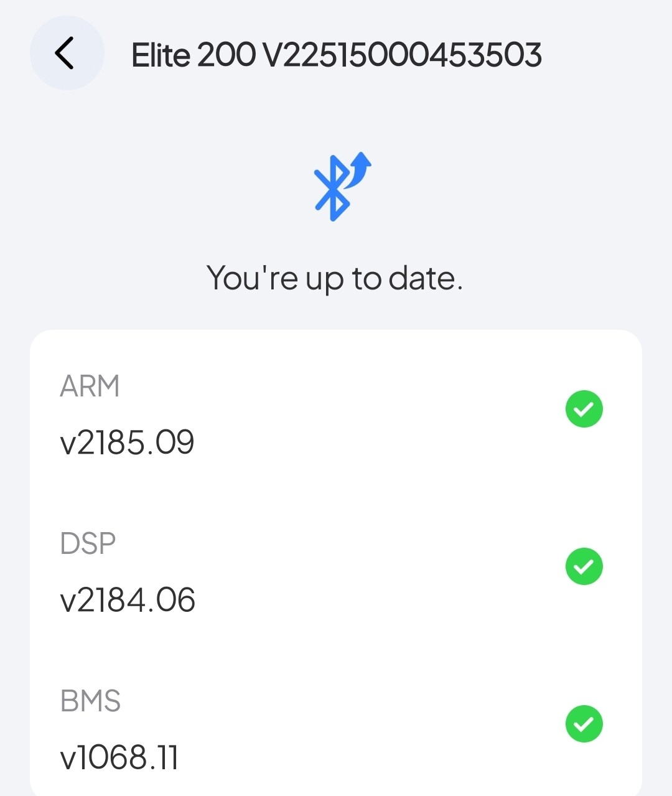This screenshot has height=796, width=672.
Task: Click the BMS label text
Action: pyautogui.click(x=90, y=701)
